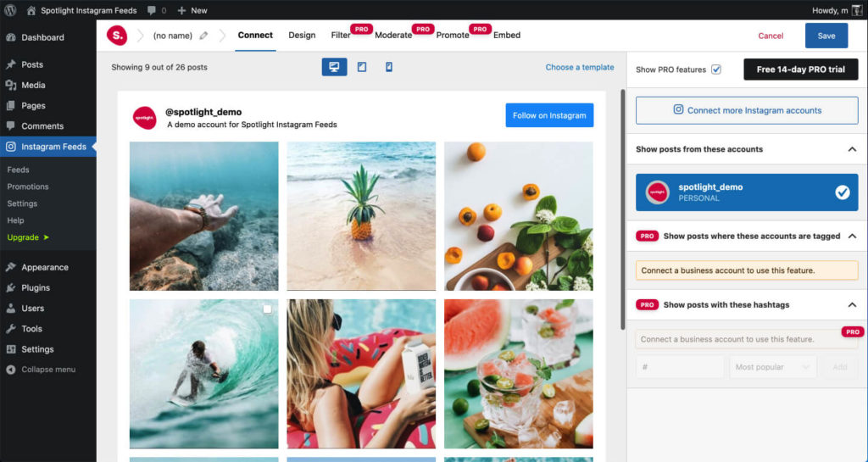Open the Embed tab
Viewport: 868px width, 462px height.
tap(507, 35)
